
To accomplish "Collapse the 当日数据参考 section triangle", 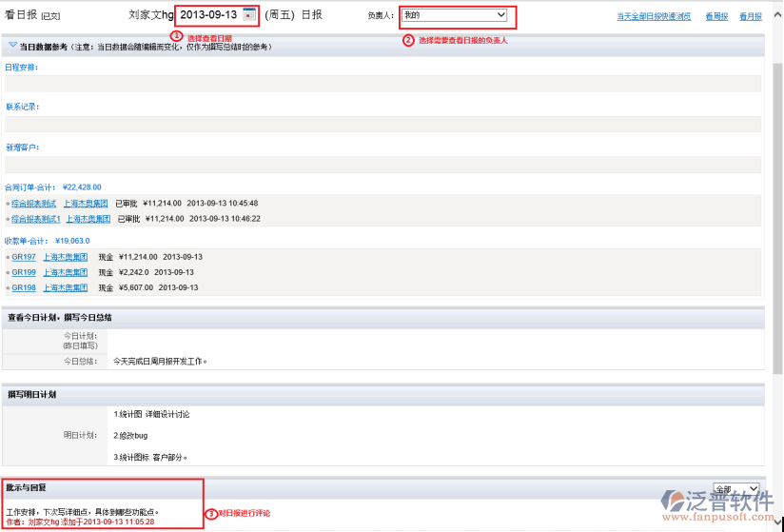I will coord(13,46).
